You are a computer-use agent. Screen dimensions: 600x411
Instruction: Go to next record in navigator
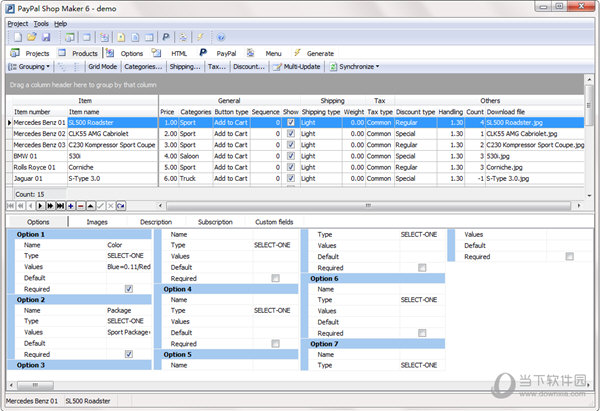coord(41,206)
